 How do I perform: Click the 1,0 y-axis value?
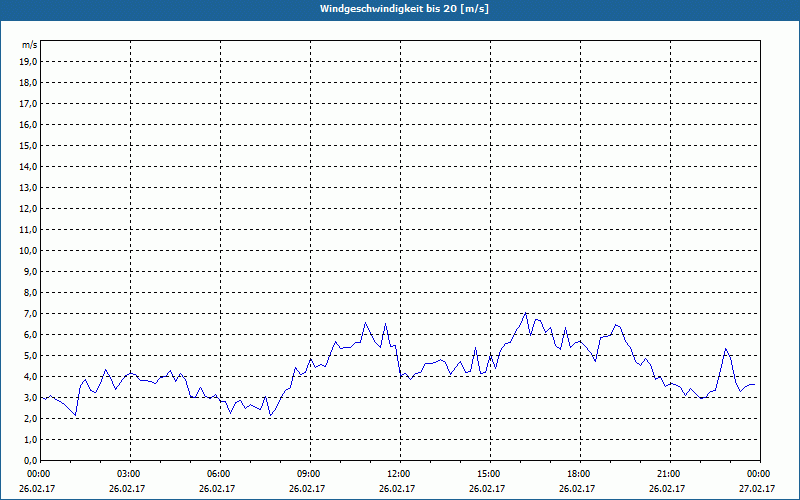click(30, 440)
